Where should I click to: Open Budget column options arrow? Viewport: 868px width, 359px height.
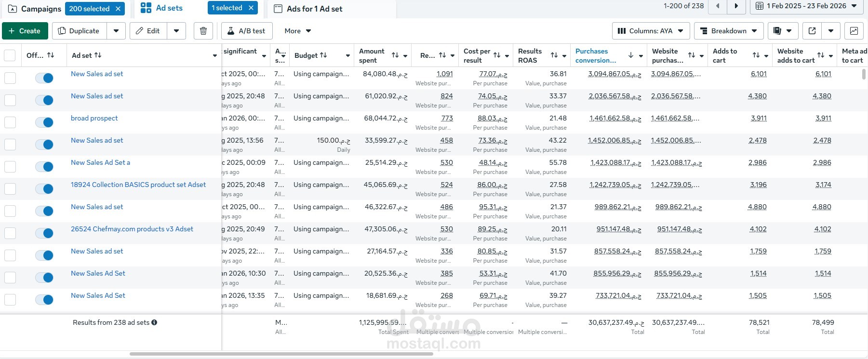[348, 56]
